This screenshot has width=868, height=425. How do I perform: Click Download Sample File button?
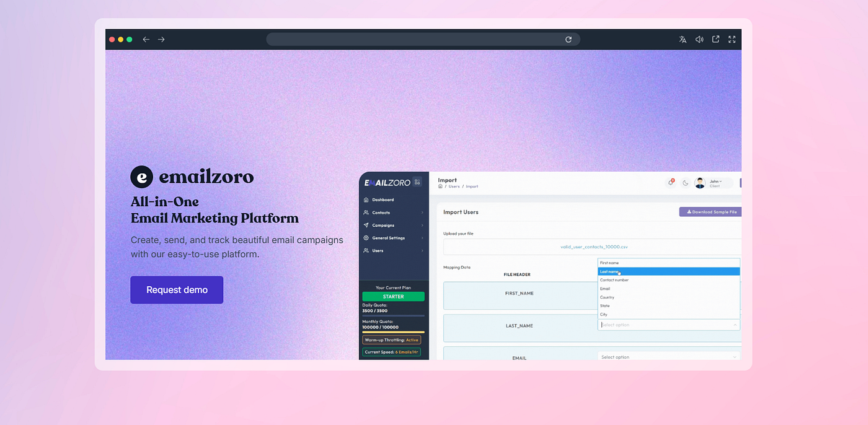[x=711, y=212]
